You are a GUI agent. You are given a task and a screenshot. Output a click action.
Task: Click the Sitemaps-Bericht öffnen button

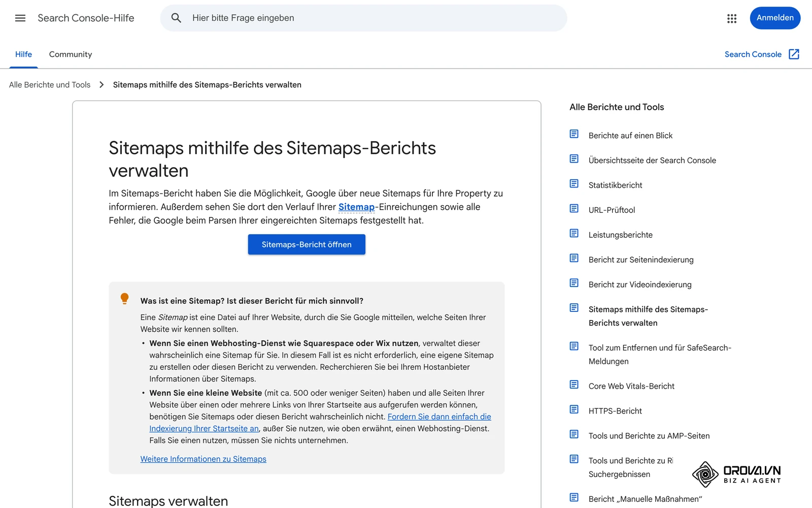coord(307,244)
